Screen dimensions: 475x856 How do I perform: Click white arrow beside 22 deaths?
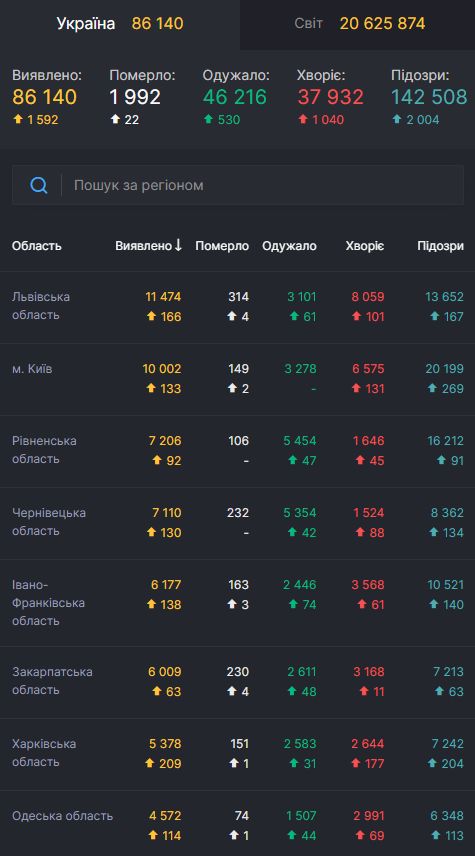(x=115, y=119)
